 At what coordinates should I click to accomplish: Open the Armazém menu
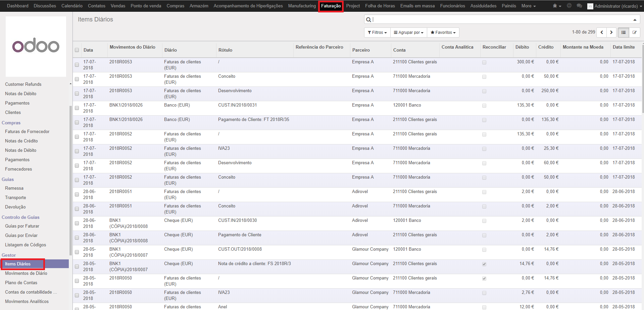(x=199, y=6)
